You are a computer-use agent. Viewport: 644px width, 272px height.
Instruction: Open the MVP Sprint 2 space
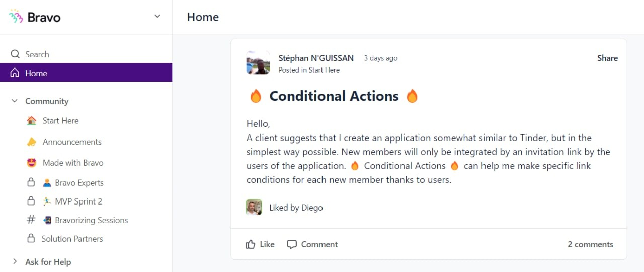[78, 201]
